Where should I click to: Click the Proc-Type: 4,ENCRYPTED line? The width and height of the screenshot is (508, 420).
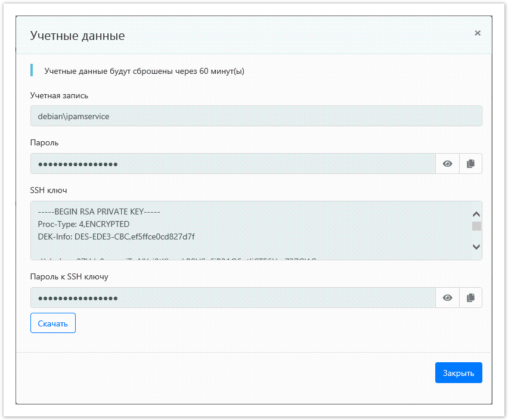pos(83,224)
